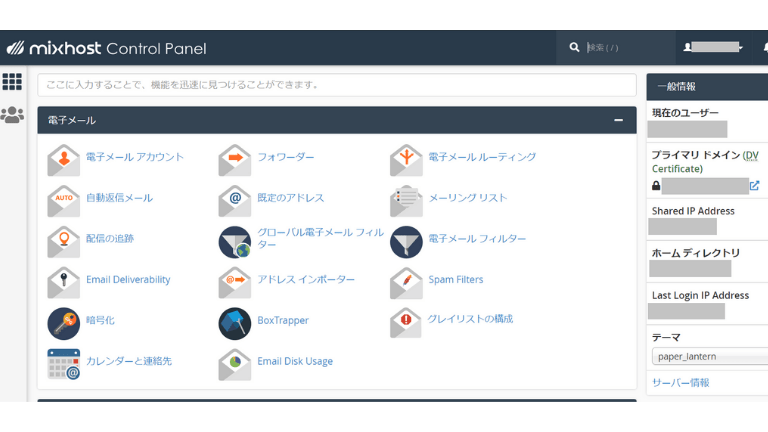Open the BoxTrapper link
The height and width of the screenshot is (432, 768).
tap(283, 320)
